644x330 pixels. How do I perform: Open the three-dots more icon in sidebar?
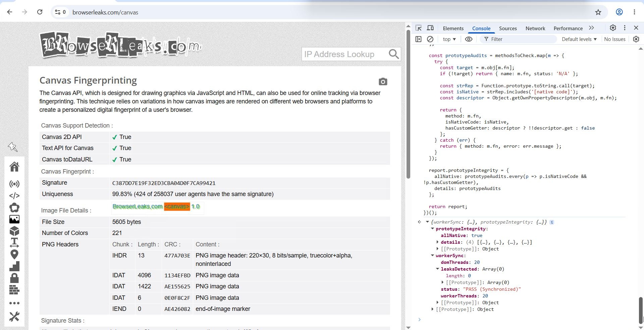point(14,303)
